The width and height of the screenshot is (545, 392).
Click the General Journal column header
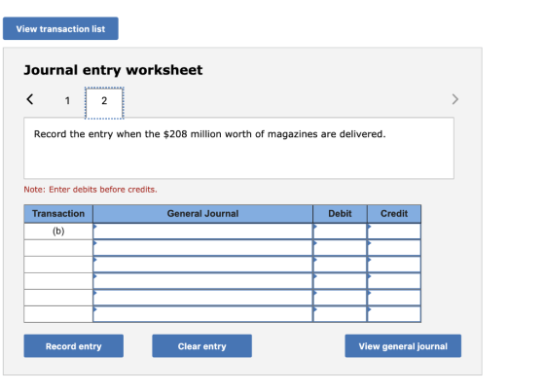[x=202, y=214]
